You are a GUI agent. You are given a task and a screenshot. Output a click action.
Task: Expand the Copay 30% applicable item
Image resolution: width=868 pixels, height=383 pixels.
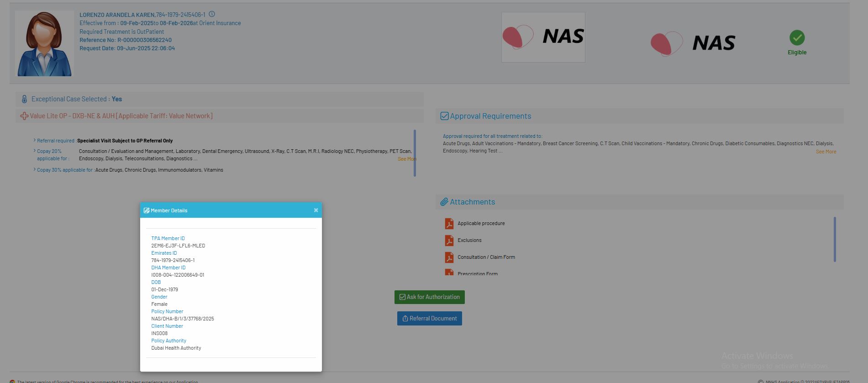tap(35, 169)
